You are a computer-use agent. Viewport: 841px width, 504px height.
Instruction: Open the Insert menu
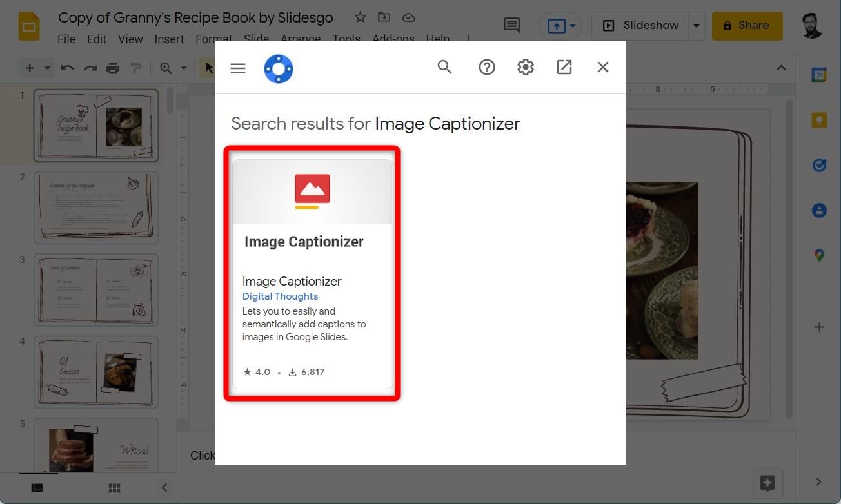pyautogui.click(x=169, y=39)
